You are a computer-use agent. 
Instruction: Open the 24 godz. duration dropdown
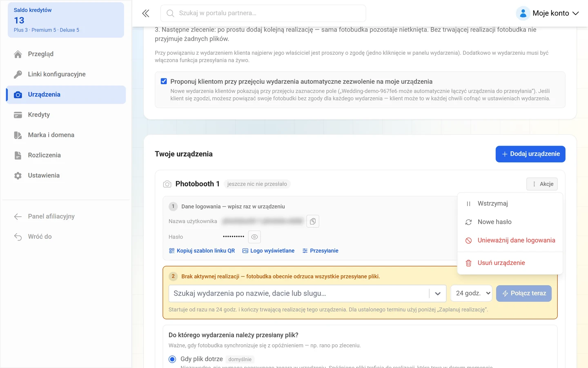click(x=471, y=293)
